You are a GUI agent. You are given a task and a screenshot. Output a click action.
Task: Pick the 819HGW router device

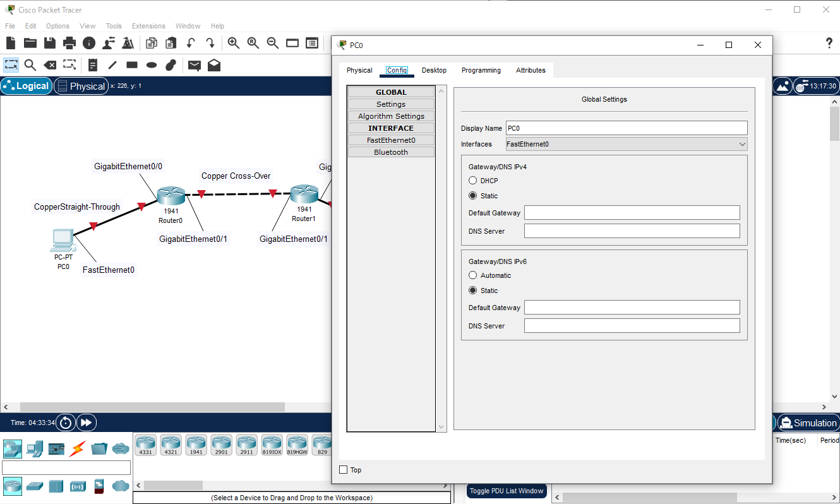coord(297,445)
